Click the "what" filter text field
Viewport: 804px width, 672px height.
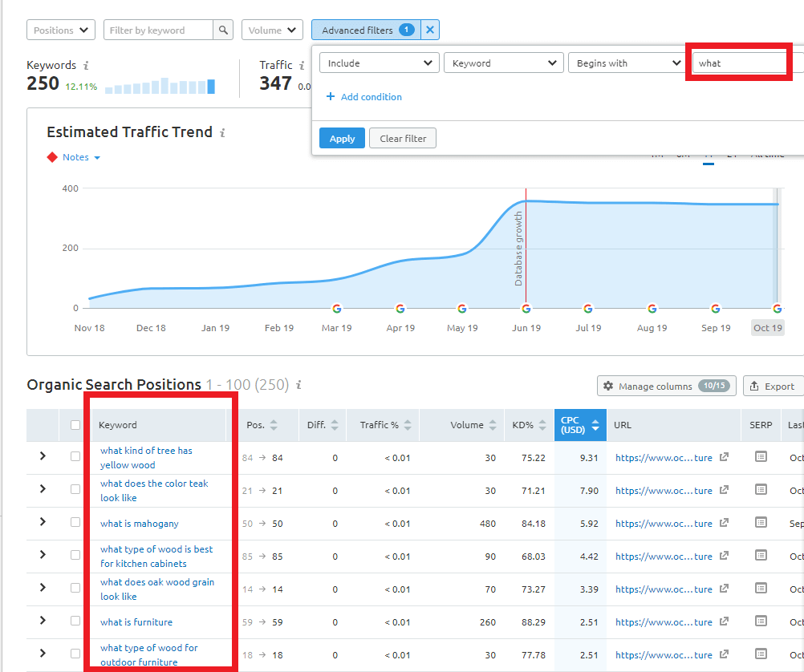[x=738, y=62]
